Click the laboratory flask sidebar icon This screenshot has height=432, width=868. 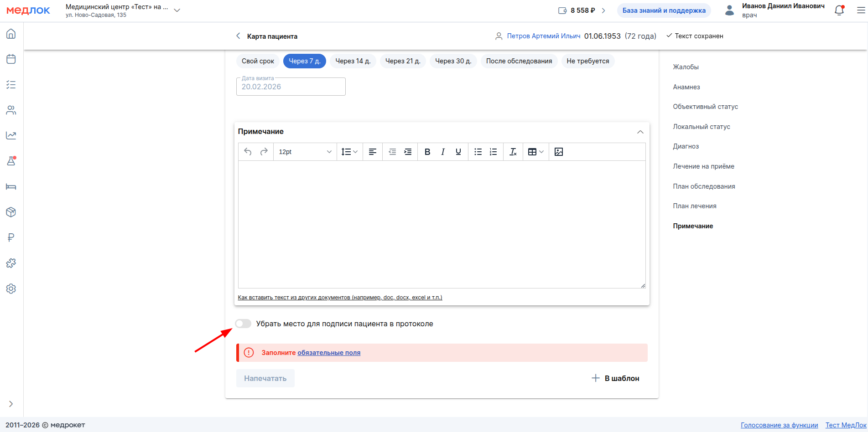11,161
